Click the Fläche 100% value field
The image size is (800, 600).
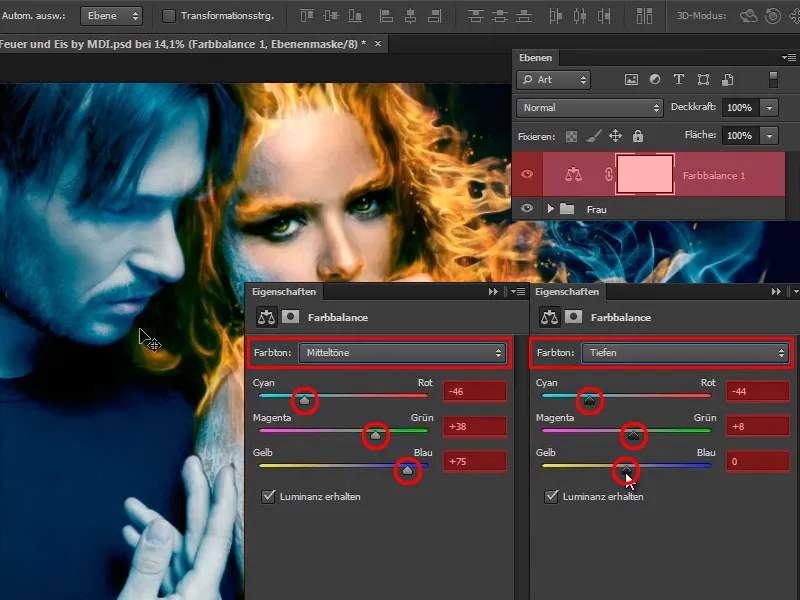(x=739, y=136)
